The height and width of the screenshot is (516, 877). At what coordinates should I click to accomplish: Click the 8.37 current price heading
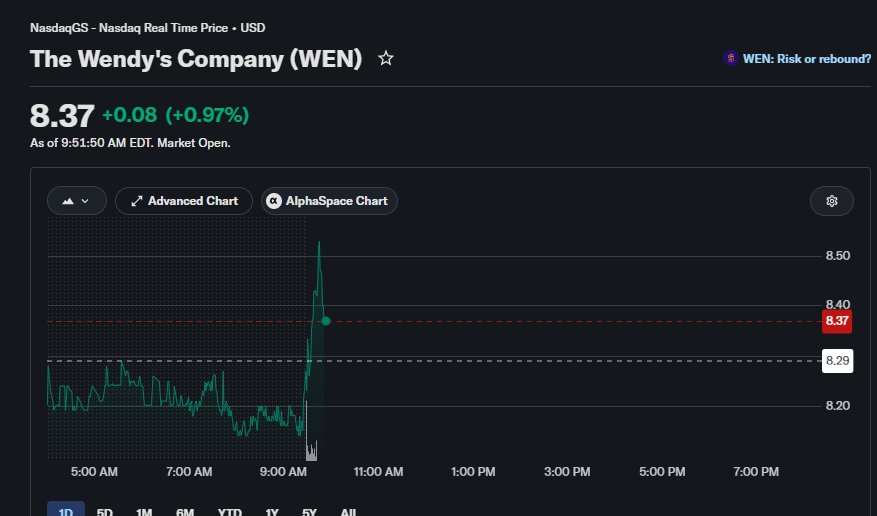62,116
